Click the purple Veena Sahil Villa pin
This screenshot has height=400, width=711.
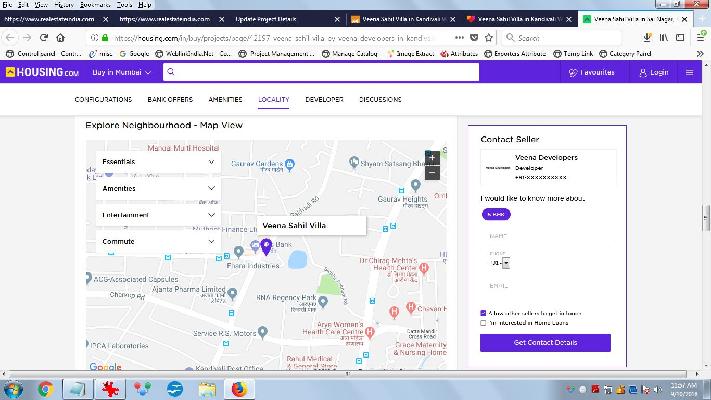click(x=266, y=247)
